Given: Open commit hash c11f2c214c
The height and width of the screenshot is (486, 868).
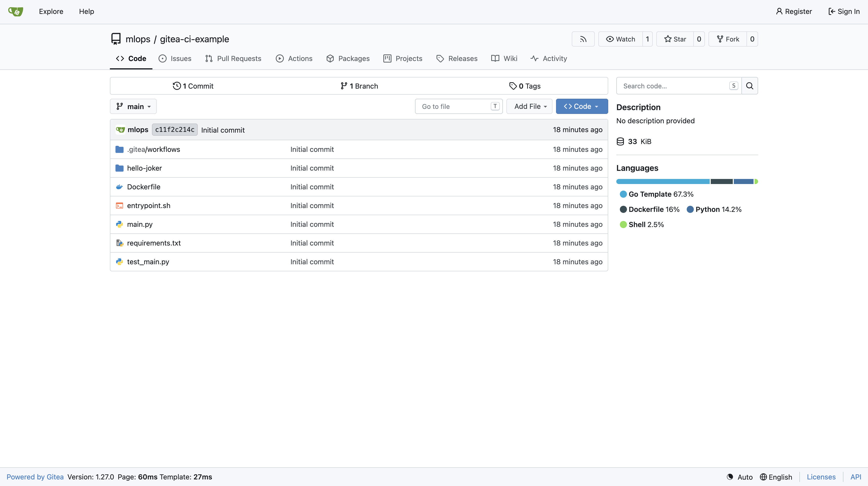Looking at the screenshot, I should click(x=174, y=130).
